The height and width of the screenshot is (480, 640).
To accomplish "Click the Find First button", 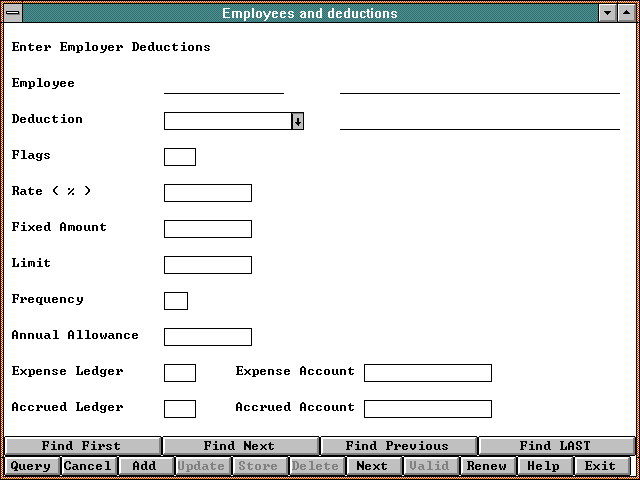I will click(81, 446).
